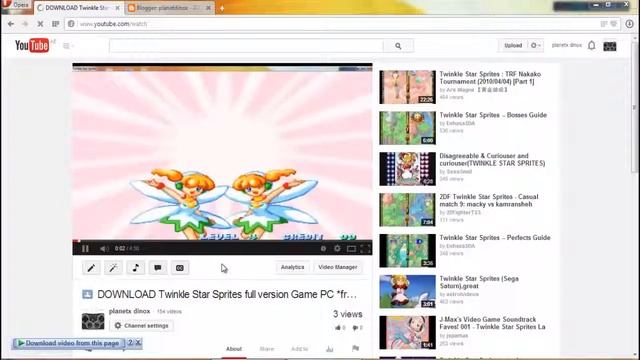The width and height of the screenshot is (640, 360).
Task: Open the Speed Dial grid
Action: click(x=56, y=24)
